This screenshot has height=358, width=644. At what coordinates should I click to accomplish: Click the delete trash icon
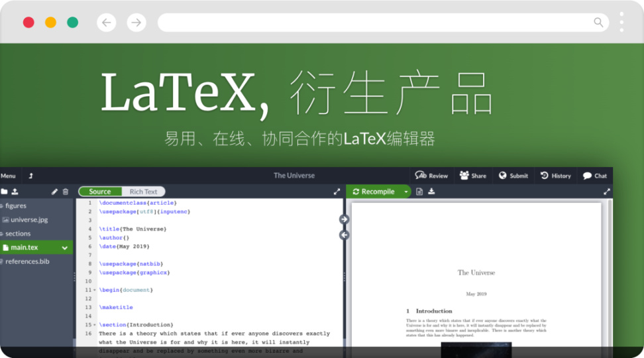click(x=66, y=192)
